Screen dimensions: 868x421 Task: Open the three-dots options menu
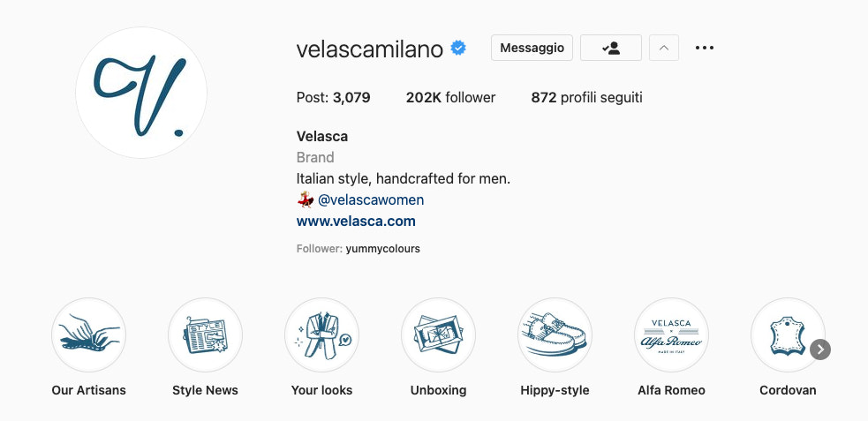tap(704, 48)
